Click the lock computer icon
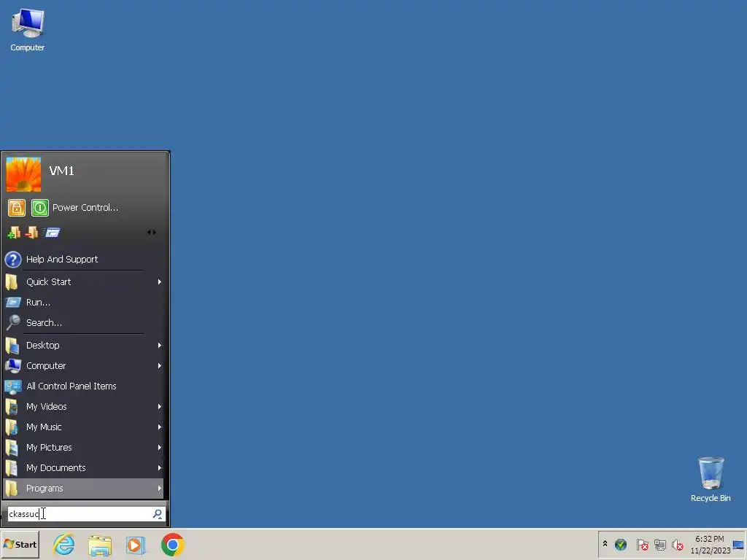Screen dimensions: 747x560 tap(17, 208)
